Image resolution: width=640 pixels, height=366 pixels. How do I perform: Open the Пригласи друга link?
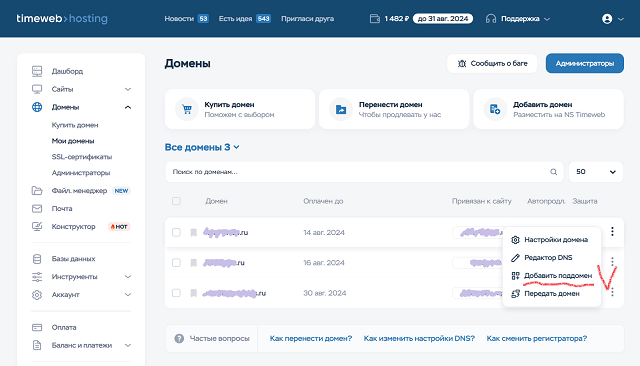pos(307,19)
